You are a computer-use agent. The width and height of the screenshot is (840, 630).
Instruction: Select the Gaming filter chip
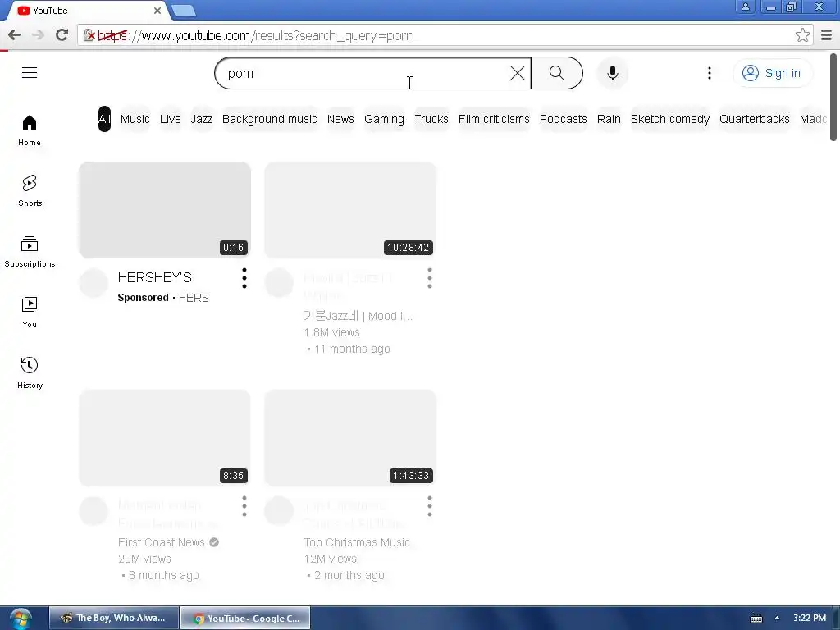pos(384,119)
